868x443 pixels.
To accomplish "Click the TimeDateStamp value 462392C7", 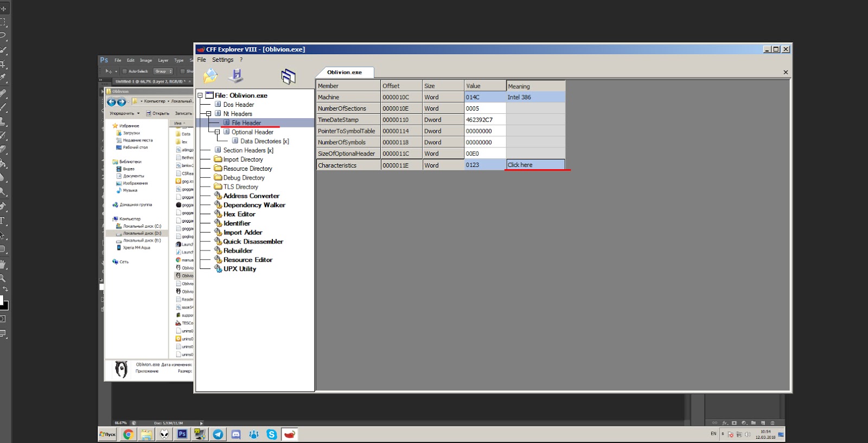I will point(485,120).
